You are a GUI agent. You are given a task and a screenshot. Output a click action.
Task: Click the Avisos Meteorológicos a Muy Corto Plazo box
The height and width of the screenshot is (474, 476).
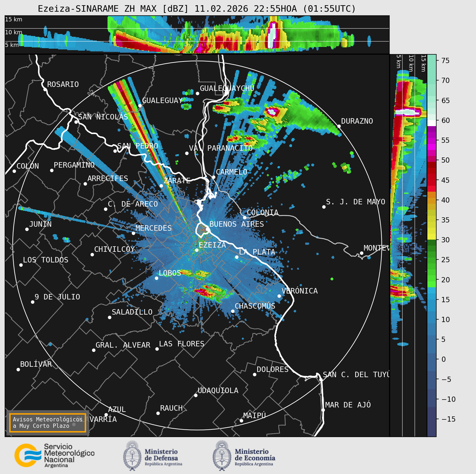(47, 423)
